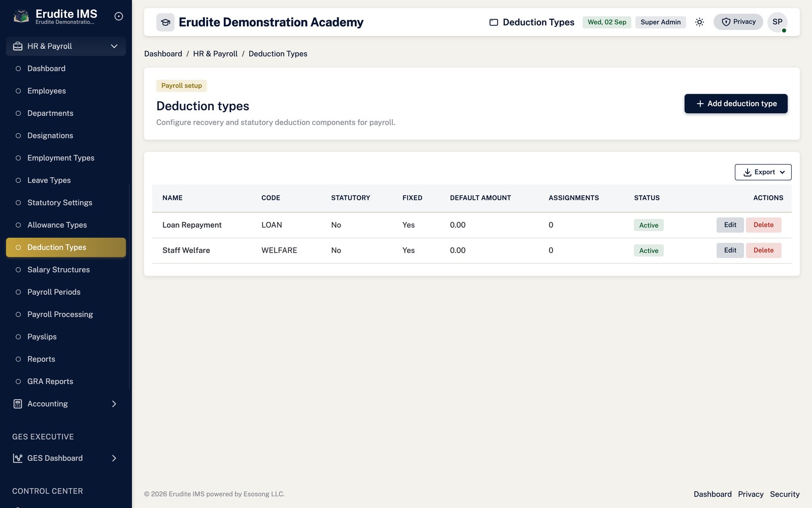
Task: Go to Departments menu item
Action: (x=66, y=113)
